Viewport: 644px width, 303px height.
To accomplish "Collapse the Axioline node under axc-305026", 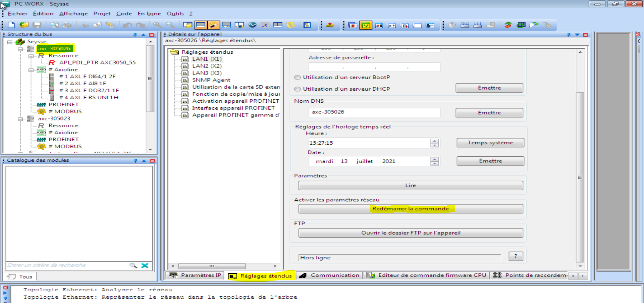I will click(x=31, y=70).
